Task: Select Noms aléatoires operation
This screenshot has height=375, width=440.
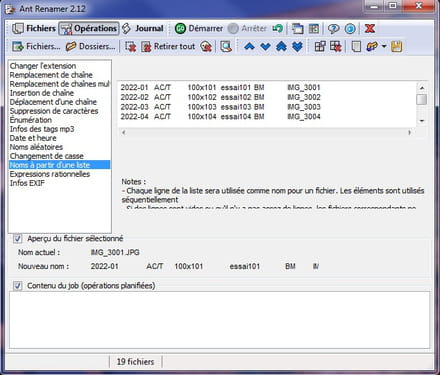Action: point(36,147)
